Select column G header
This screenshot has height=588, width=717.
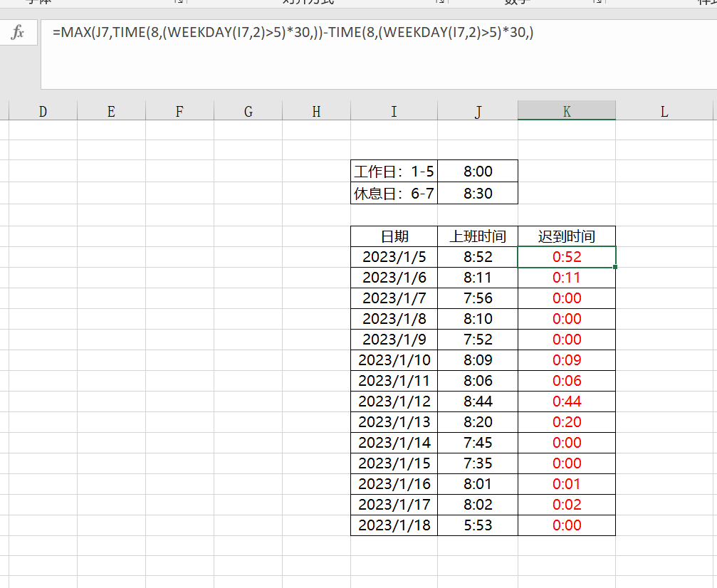tap(248, 111)
